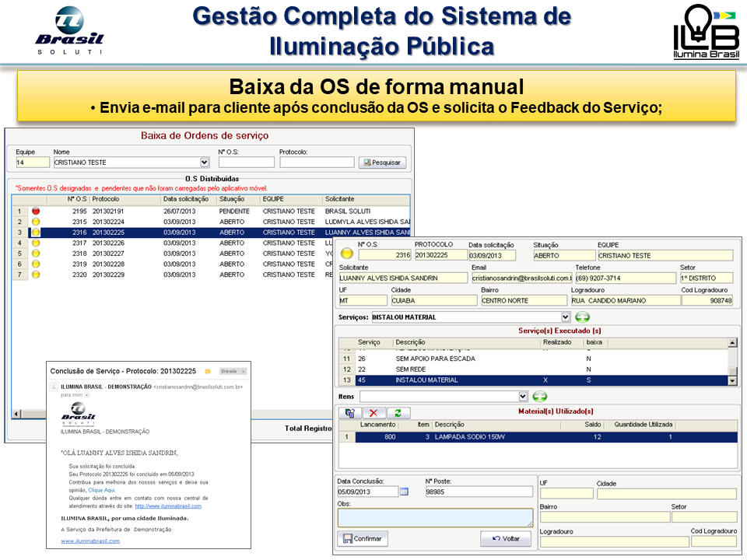Click yellow status indicator of O.S 2320

tap(36, 275)
